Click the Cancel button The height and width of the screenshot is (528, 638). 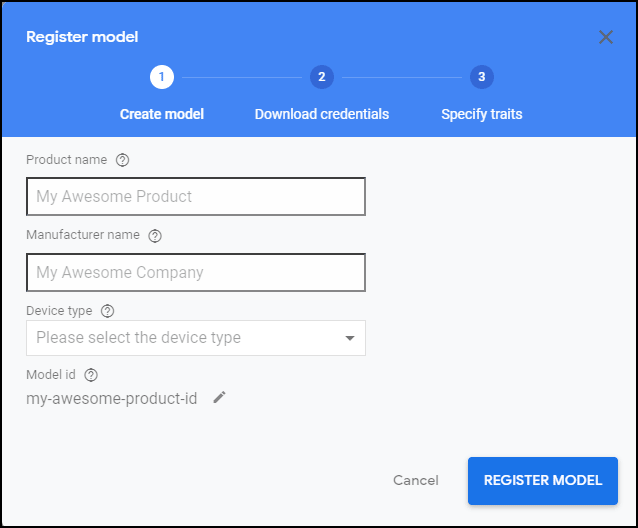416,480
